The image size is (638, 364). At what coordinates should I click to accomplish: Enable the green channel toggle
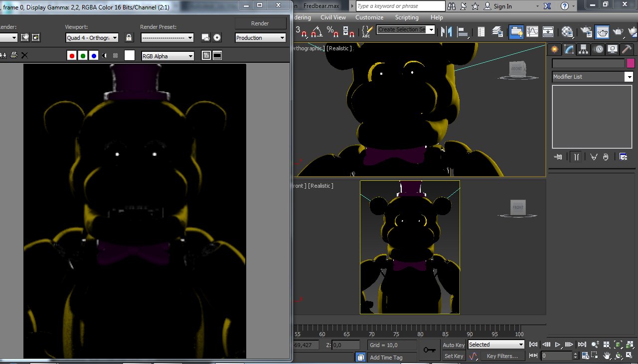83,56
